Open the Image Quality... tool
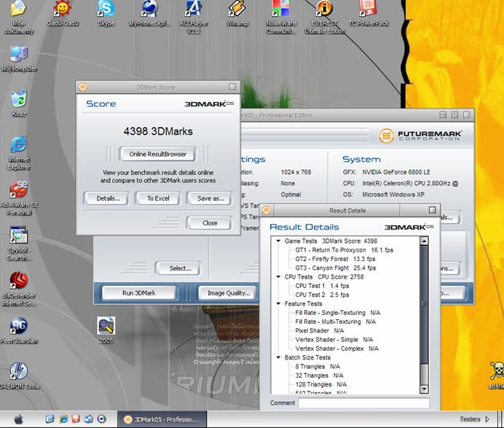Screen dimensions: 504x428 227,293
